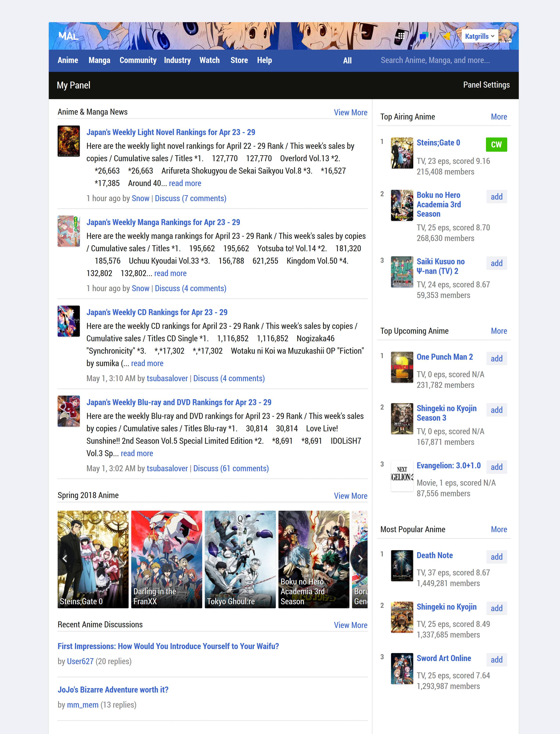Screen dimensions: 560x734
Task: Add Boku no Hero Academia 3rd Season
Action: click(497, 197)
